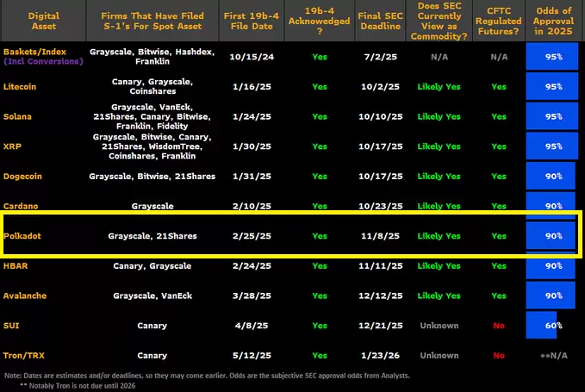Select the XRP asset name
Viewport: 585px width, 392px height.
[12, 146]
